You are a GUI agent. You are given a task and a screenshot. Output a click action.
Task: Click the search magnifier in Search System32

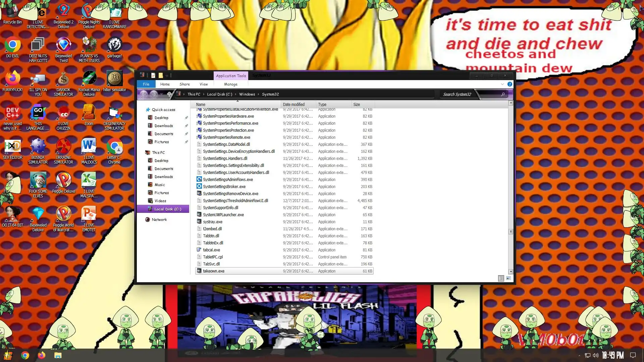point(502,94)
